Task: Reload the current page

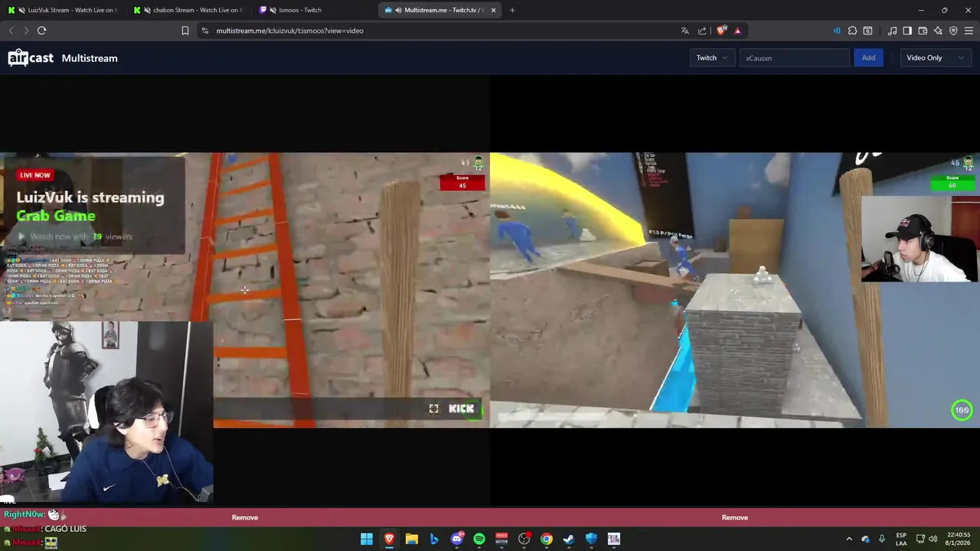Action: 41,31
